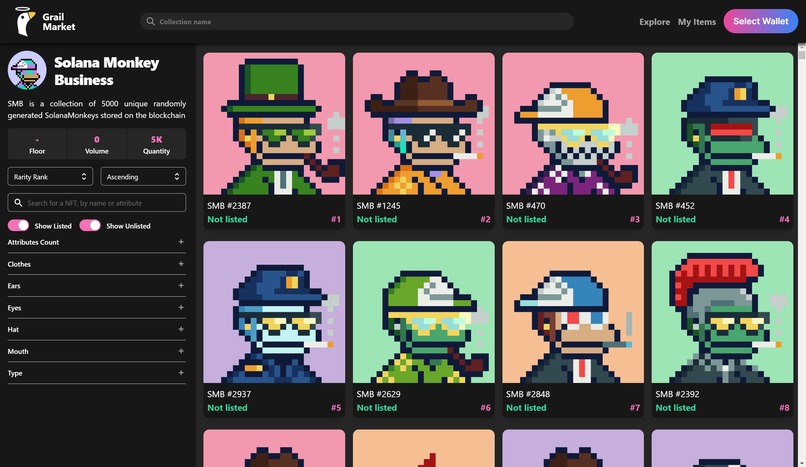This screenshot has height=467, width=806.
Task: Open SMB #2392 NFT image
Action: pos(722,312)
